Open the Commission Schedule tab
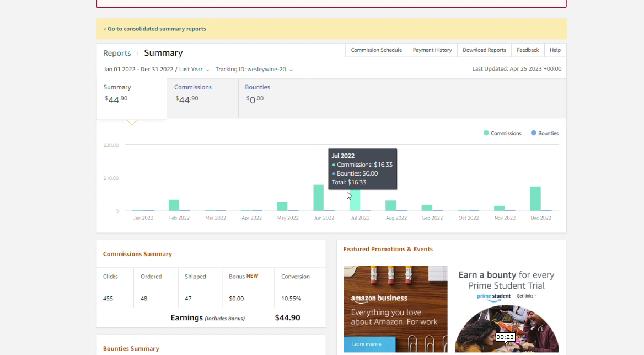 (376, 50)
